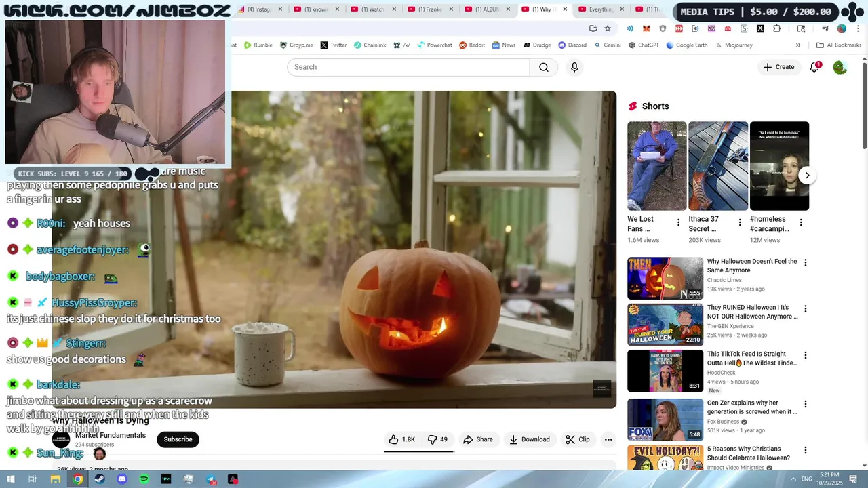Open 'We Lost Fans' short thumbnail

[657, 166]
